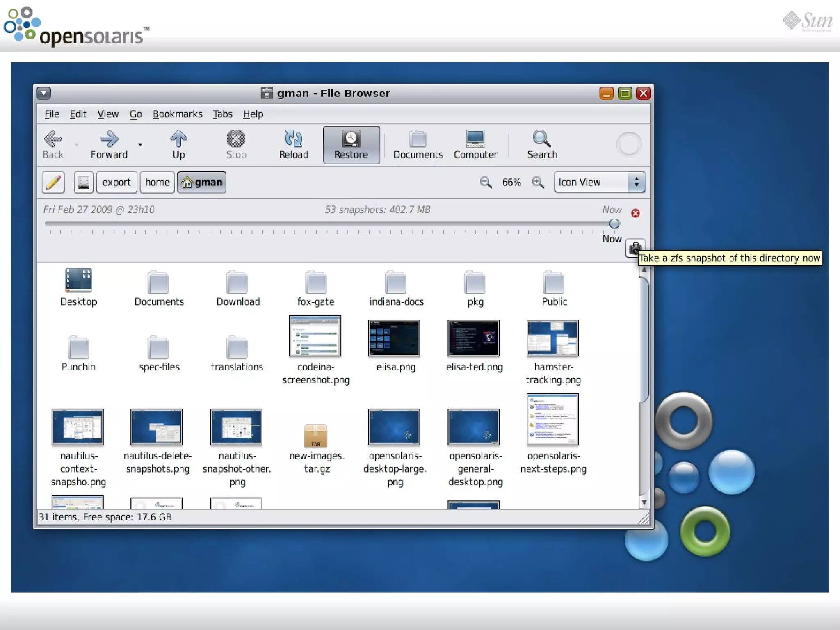Viewport: 840px width, 630px height.
Task: Click the home path button
Action: point(157,182)
